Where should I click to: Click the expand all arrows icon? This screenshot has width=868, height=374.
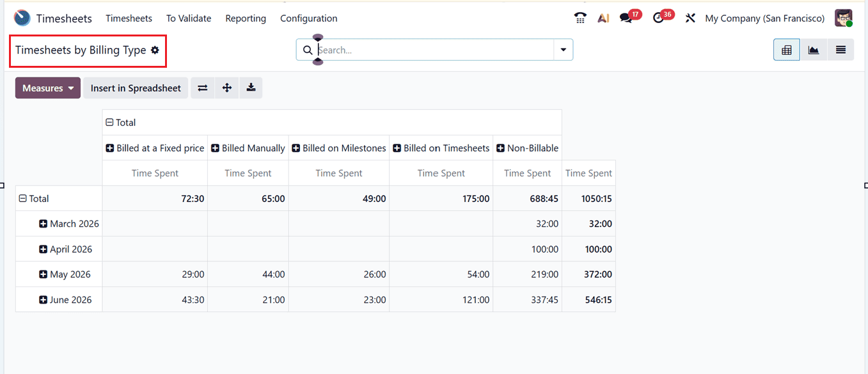pyautogui.click(x=227, y=88)
